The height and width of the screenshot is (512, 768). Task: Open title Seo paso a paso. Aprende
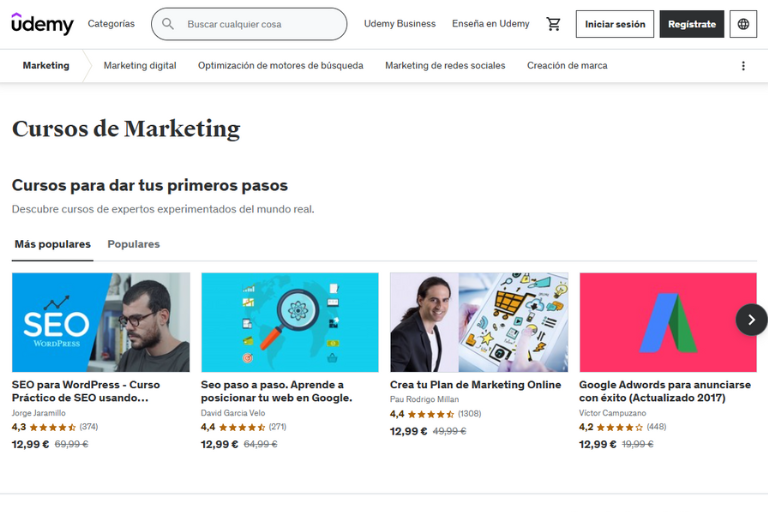(276, 391)
